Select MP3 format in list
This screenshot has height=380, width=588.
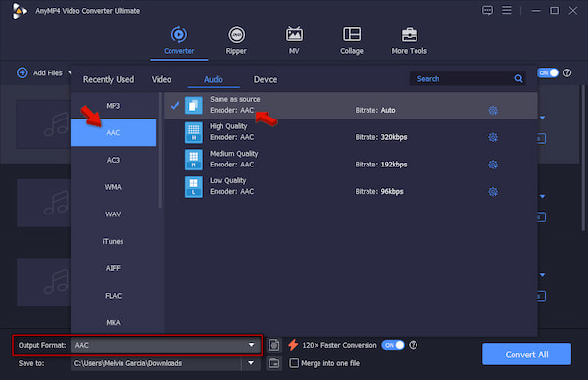coord(113,106)
